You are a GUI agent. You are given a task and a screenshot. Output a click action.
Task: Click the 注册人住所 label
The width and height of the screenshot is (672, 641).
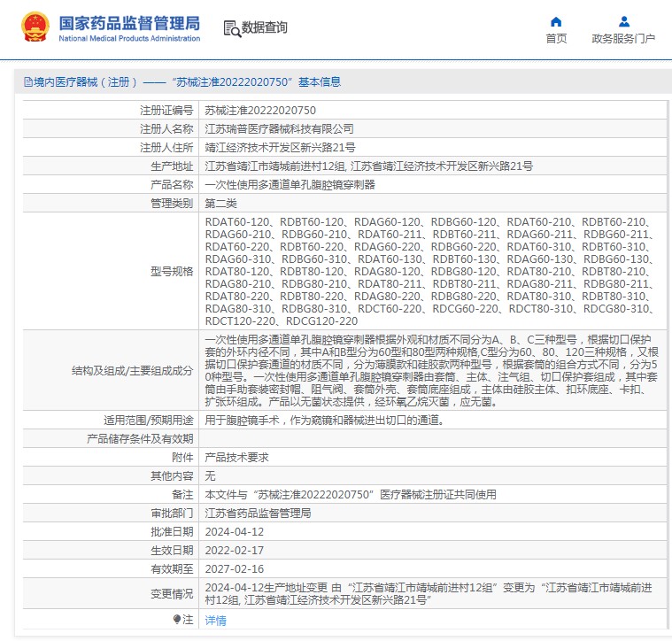pyautogui.click(x=166, y=147)
